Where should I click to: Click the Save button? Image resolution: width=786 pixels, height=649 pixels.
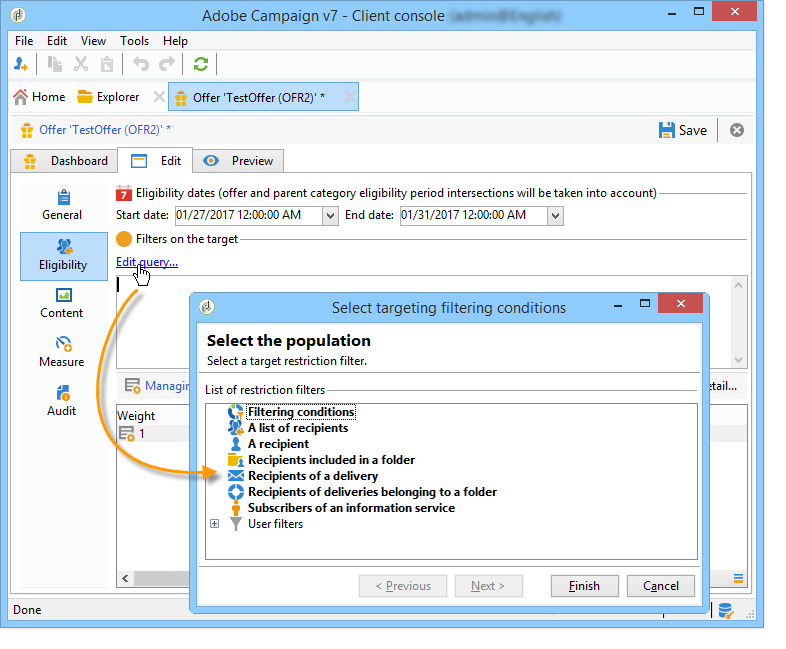pyautogui.click(x=683, y=130)
